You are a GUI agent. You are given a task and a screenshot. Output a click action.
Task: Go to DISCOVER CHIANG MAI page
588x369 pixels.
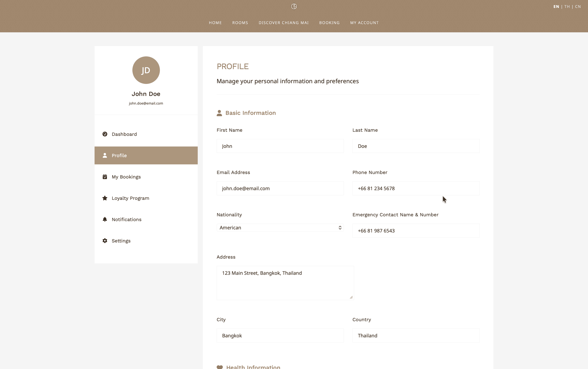pyautogui.click(x=284, y=23)
